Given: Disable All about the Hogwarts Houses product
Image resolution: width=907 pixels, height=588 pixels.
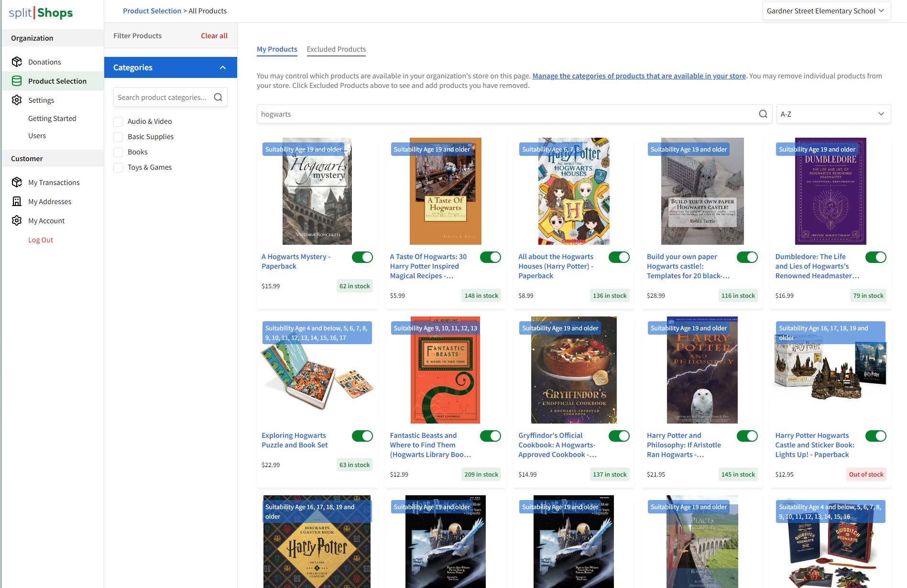Looking at the screenshot, I should pyautogui.click(x=619, y=257).
